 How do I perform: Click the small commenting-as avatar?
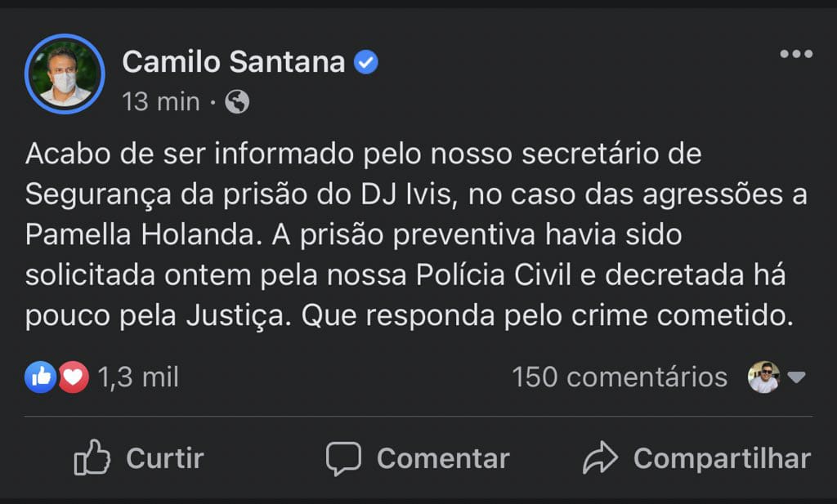point(764,377)
